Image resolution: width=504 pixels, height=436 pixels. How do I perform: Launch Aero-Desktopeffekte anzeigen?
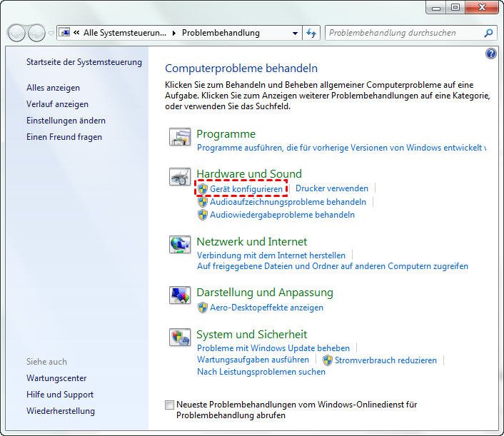[x=266, y=308]
